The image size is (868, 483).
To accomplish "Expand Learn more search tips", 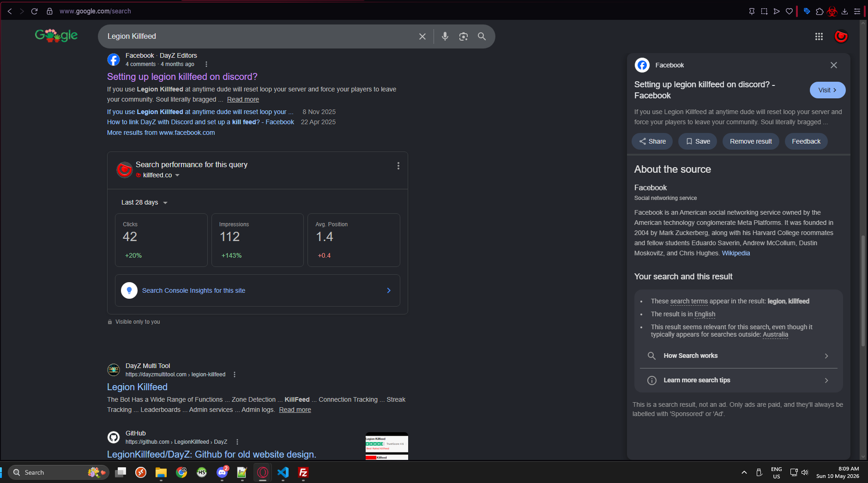I will [x=738, y=380].
